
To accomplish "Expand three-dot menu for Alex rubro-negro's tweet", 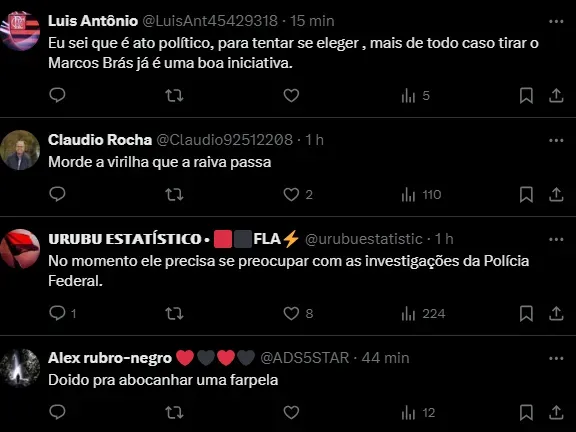I will [x=556, y=358].
